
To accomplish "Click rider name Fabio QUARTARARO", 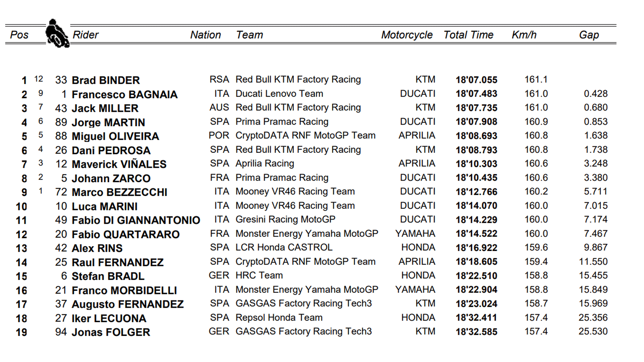I will point(126,234).
